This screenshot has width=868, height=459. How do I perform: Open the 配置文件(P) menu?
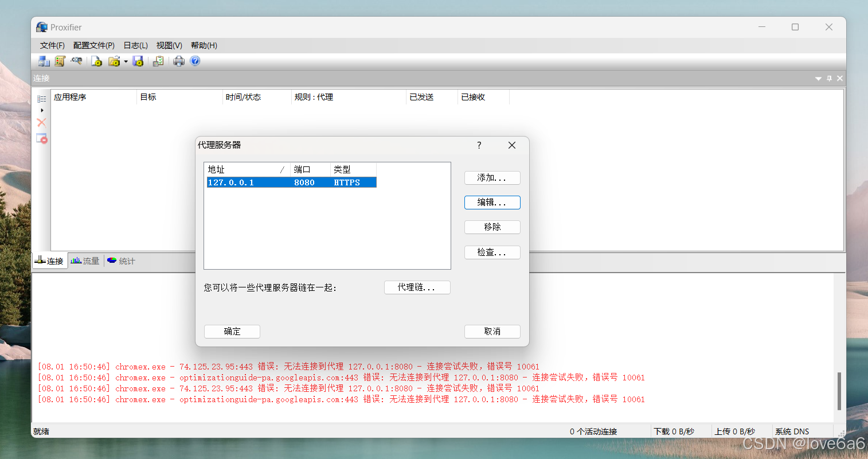tap(94, 45)
